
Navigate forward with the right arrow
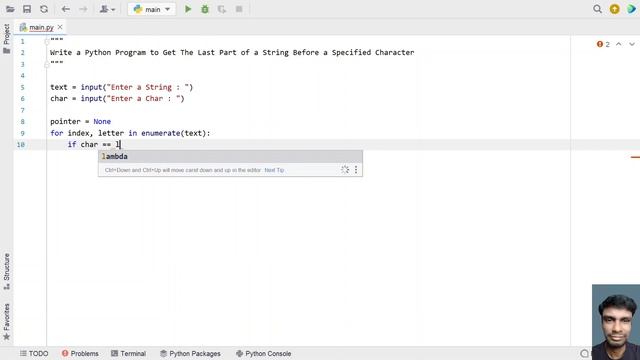pyautogui.click(x=83, y=9)
